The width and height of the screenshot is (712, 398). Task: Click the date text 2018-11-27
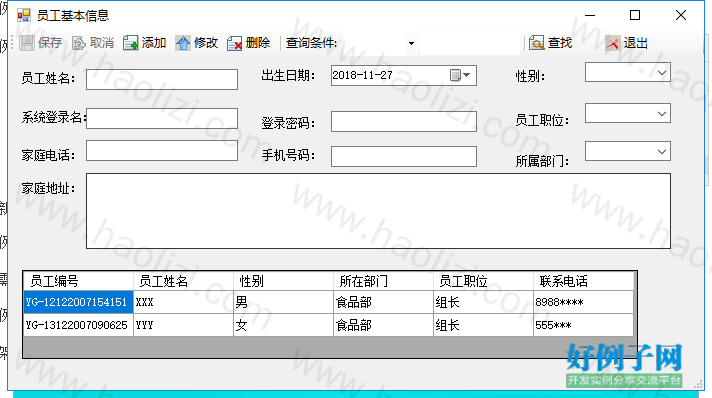tap(362, 75)
